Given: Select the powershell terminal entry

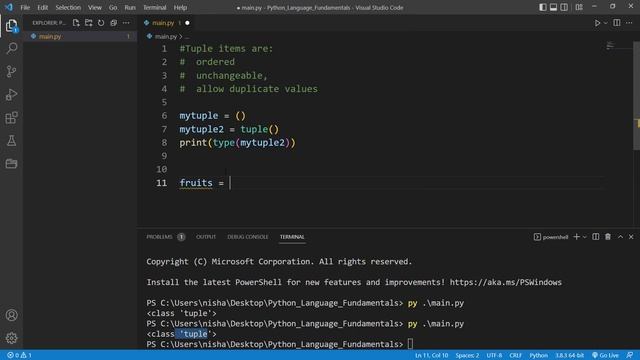Looking at the screenshot, I should point(551,237).
